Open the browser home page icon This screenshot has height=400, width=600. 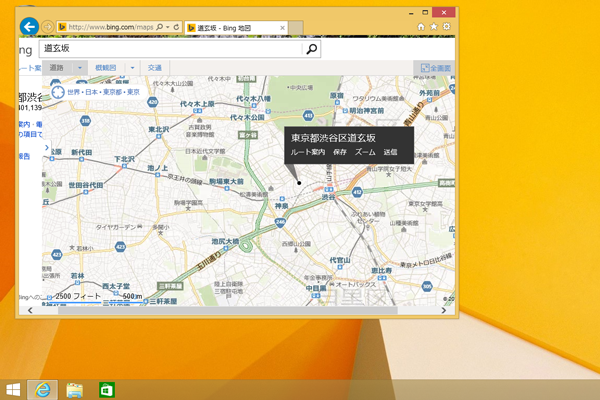point(421,26)
